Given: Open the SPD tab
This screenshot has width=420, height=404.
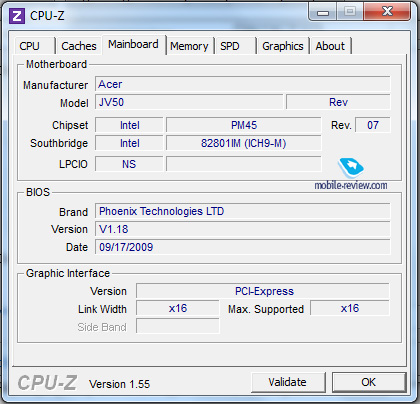Looking at the screenshot, I should coord(236,46).
